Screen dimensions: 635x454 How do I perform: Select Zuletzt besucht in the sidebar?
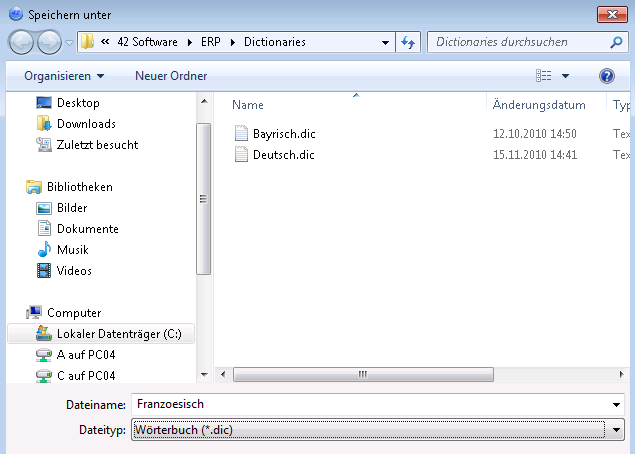tap(97, 145)
